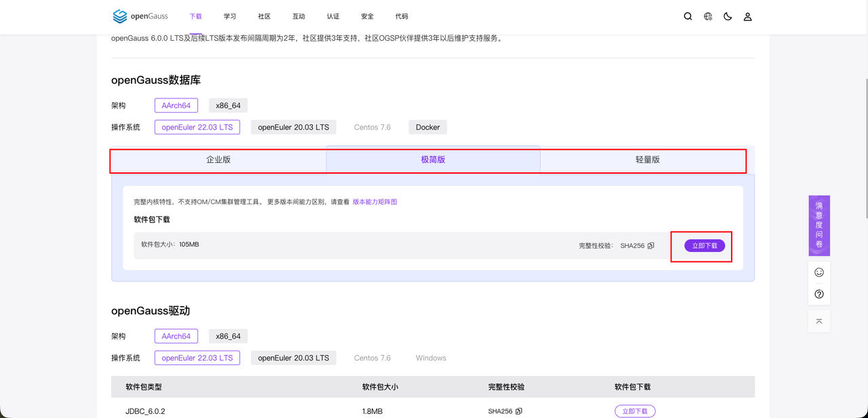Viewport: 868px width, 418px height.
Task: Click 立即下载 for JDBC_6.0.2
Action: tap(635, 411)
